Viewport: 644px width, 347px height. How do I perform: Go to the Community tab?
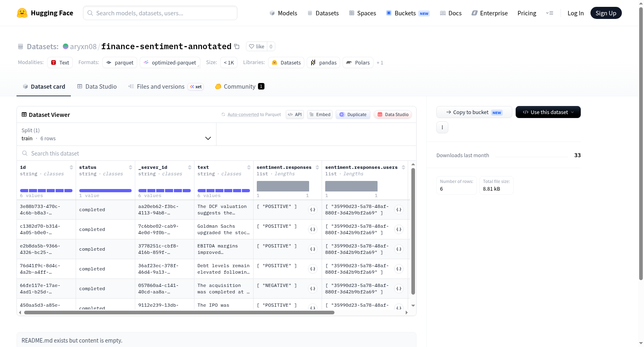coord(240,86)
